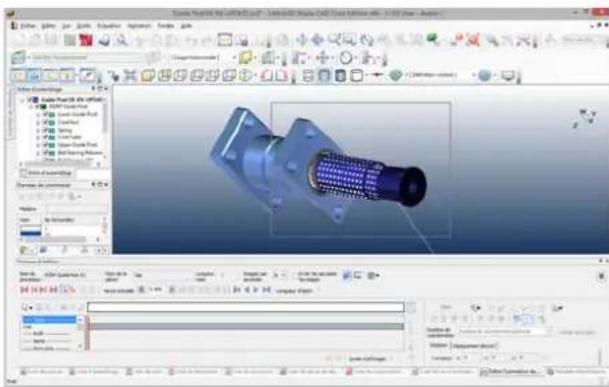Image resolution: width=609 pixels, height=387 pixels.
Task: Click the red export icon in top toolbar
Action: point(86,40)
